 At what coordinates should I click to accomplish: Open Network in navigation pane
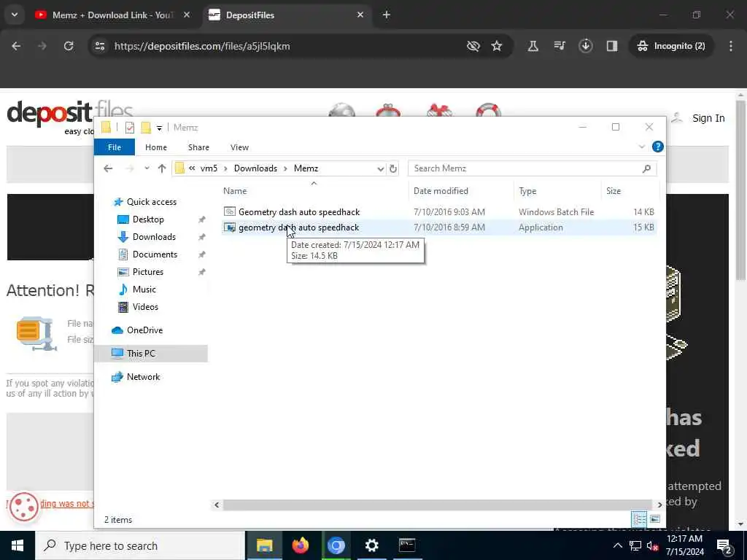click(x=143, y=377)
